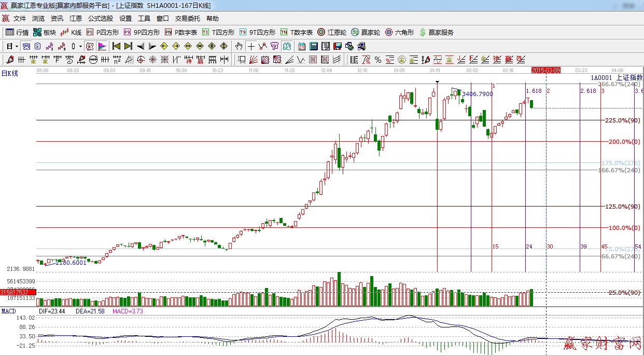Toggle the highlighted colored flag button
Image resolution: width=644 pixels, height=356 pixels.
[102, 46]
